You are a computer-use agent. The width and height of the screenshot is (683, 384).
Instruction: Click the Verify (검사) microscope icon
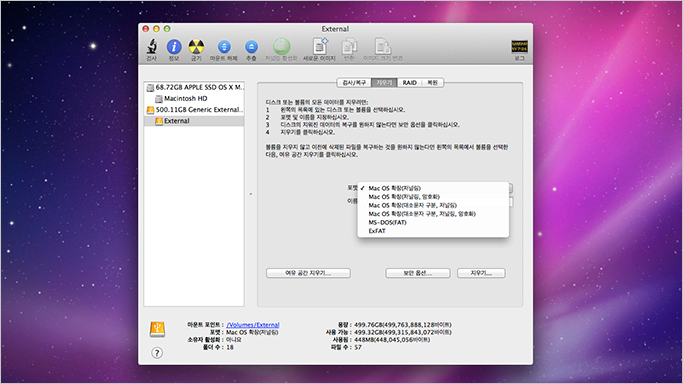152,47
